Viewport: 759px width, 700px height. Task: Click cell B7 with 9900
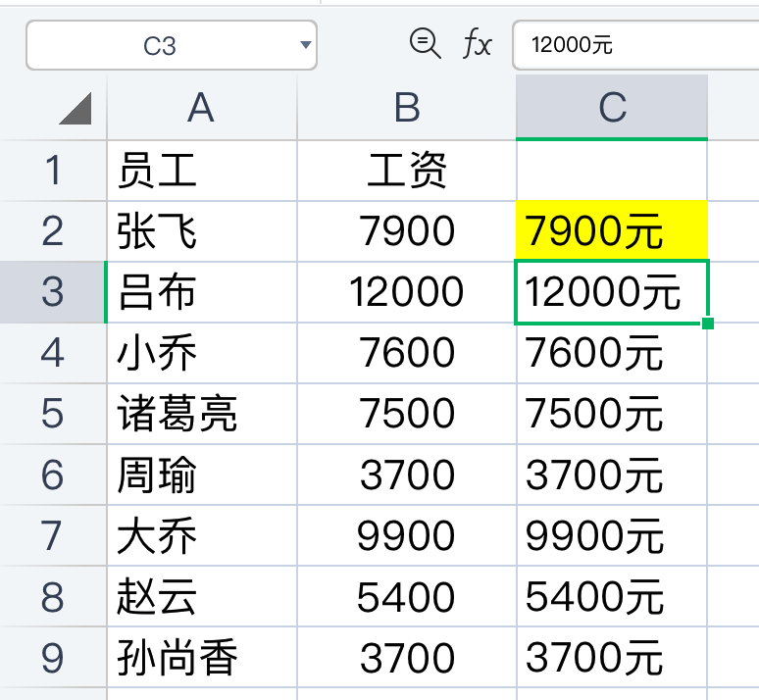(x=407, y=535)
